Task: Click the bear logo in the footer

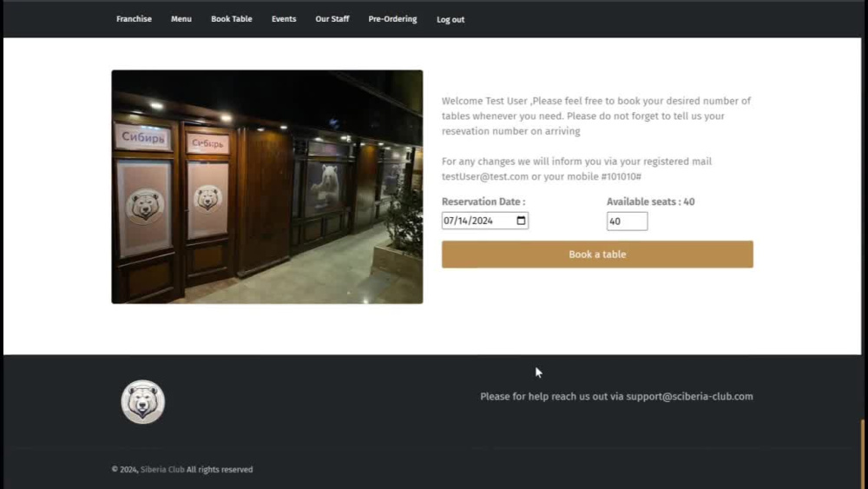Action: click(x=143, y=401)
